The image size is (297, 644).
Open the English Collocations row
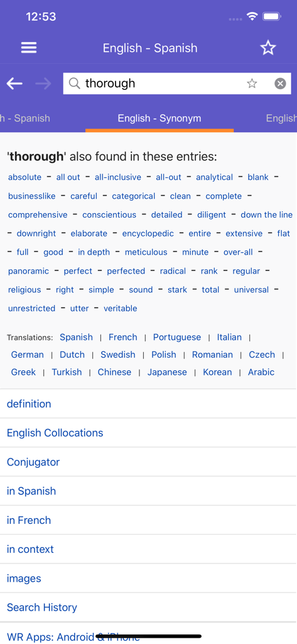click(x=148, y=433)
